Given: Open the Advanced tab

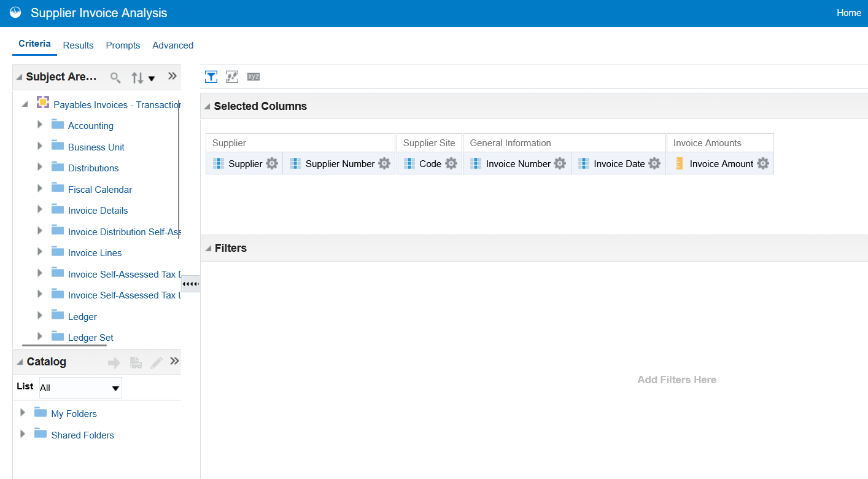Looking at the screenshot, I should 172,45.
